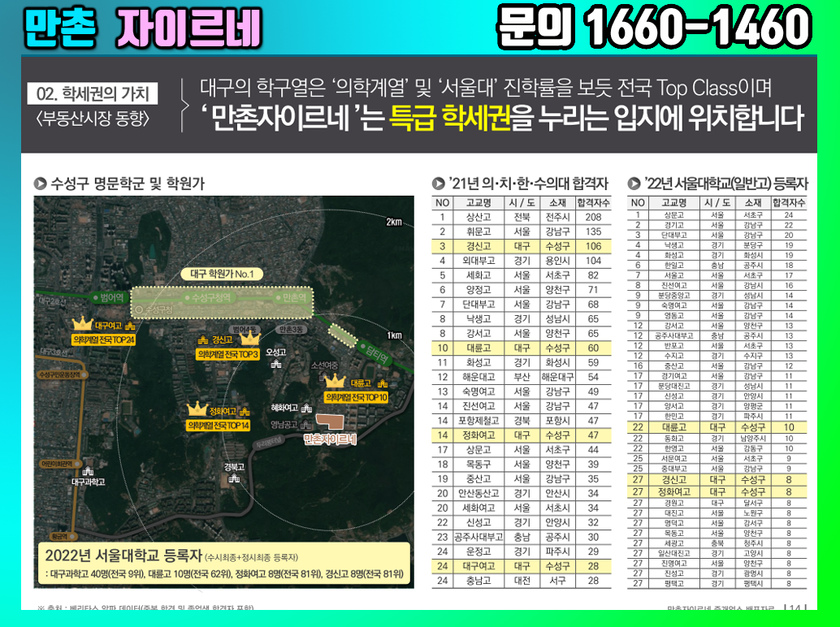Click the '의학계열 전국 TOP3' badge
The height and width of the screenshot is (627, 840).
[228, 354]
